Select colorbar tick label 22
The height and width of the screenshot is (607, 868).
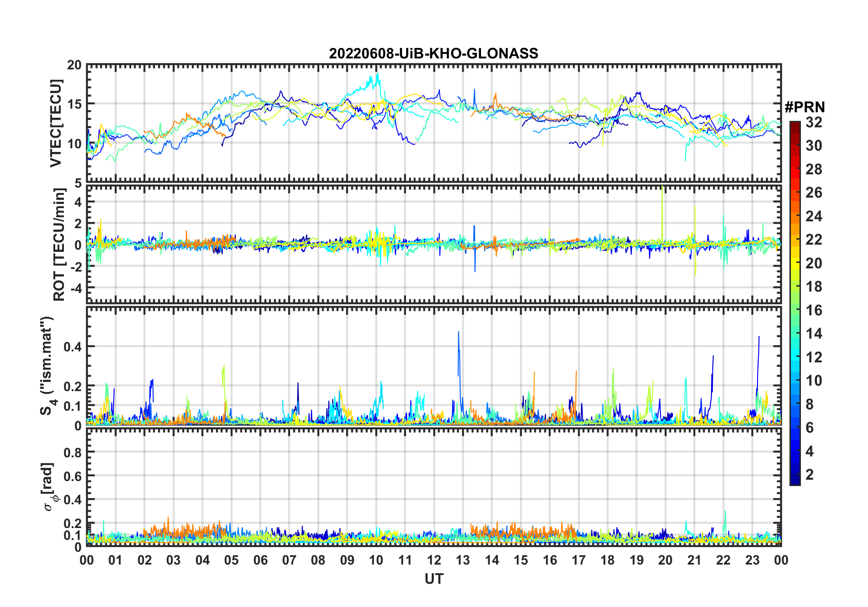pos(814,239)
